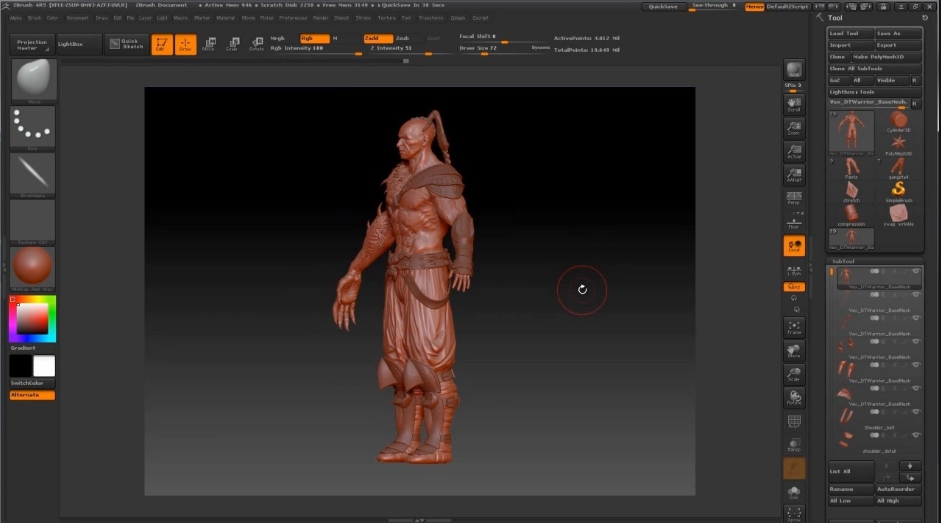
Task: Click the Rotate view icon in the right shelf
Action: point(794,398)
